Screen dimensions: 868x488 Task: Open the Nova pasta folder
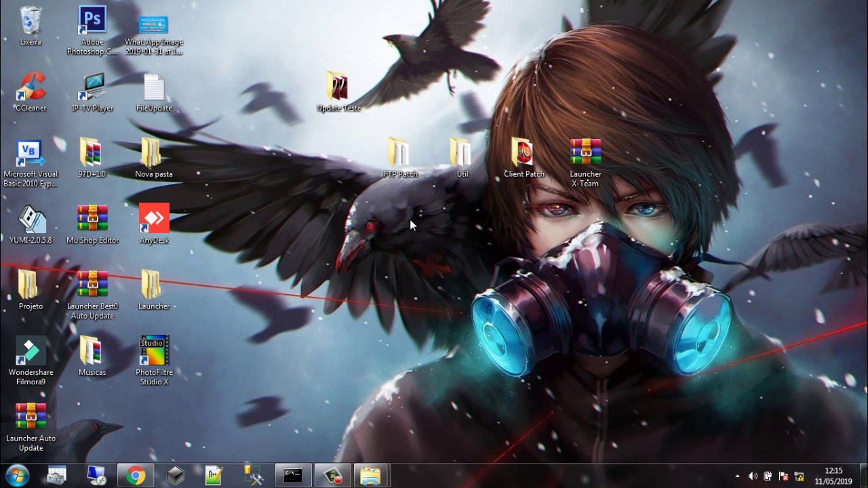[x=154, y=158]
